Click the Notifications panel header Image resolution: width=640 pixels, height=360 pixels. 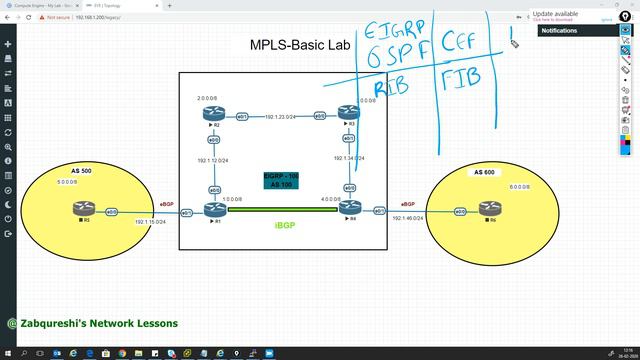coord(578,31)
